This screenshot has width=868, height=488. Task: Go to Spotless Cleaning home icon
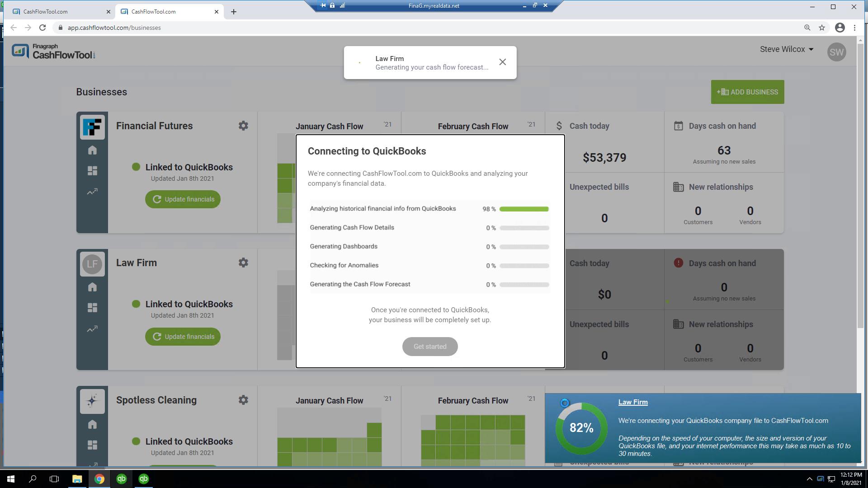[92, 424]
